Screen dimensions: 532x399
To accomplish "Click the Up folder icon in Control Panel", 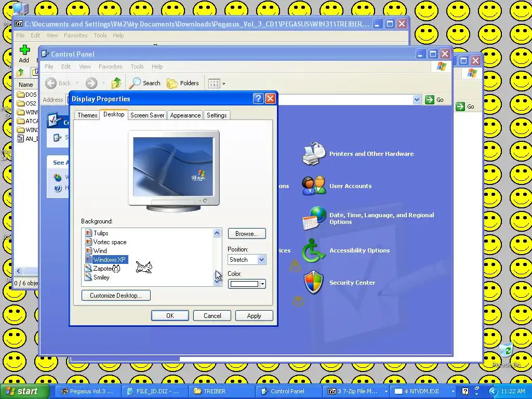I will click(116, 83).
